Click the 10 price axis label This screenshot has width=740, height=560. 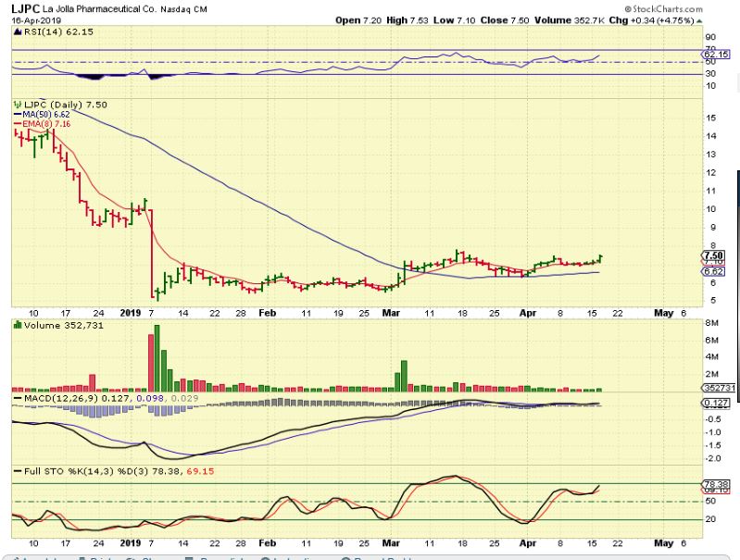click(x=711, y=209)
